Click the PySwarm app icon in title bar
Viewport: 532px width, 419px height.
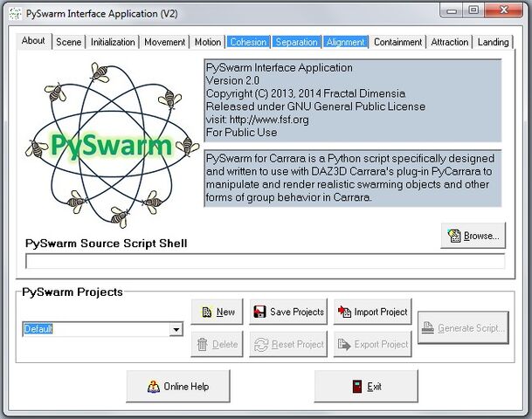(x=15, y=14)
